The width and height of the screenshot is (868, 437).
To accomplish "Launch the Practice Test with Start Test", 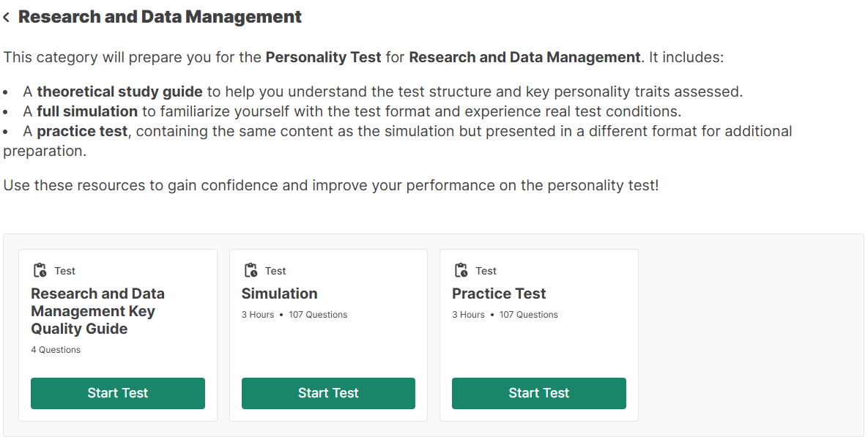I will point(538,393).
